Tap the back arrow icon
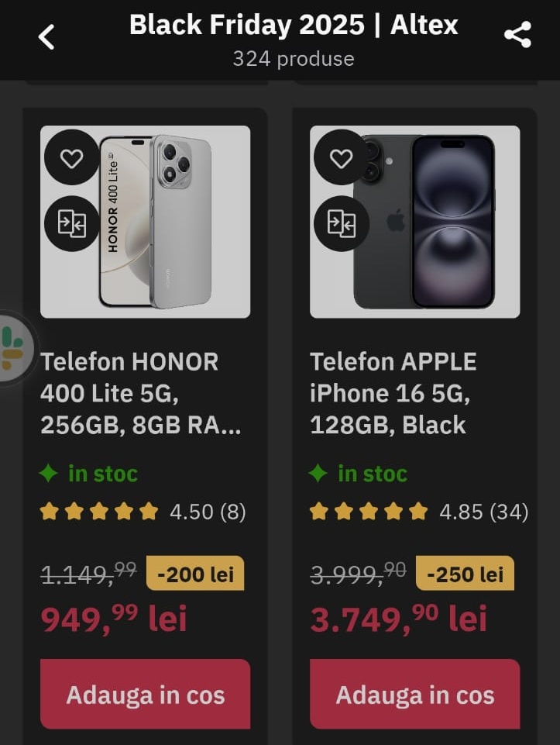The height and width of the screenshot is (745, 560). 46,36
